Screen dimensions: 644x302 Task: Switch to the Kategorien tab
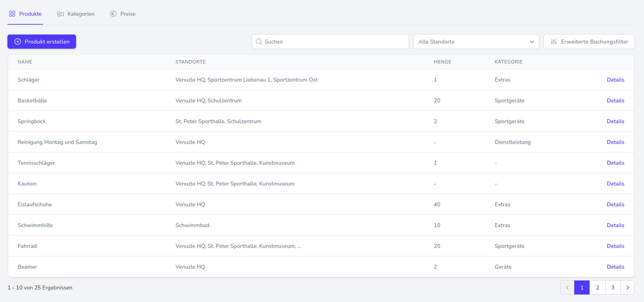(80, 14)
